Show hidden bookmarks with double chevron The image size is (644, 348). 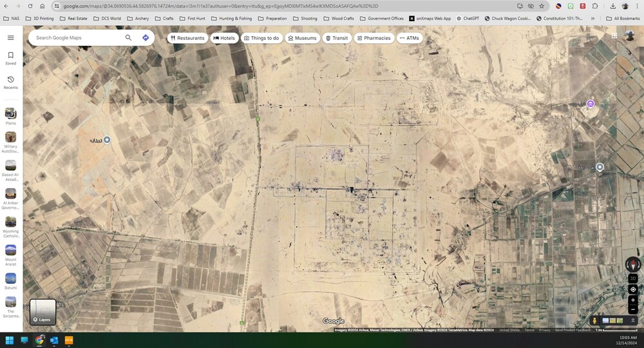pyautogui.click(x=592, y=19)
